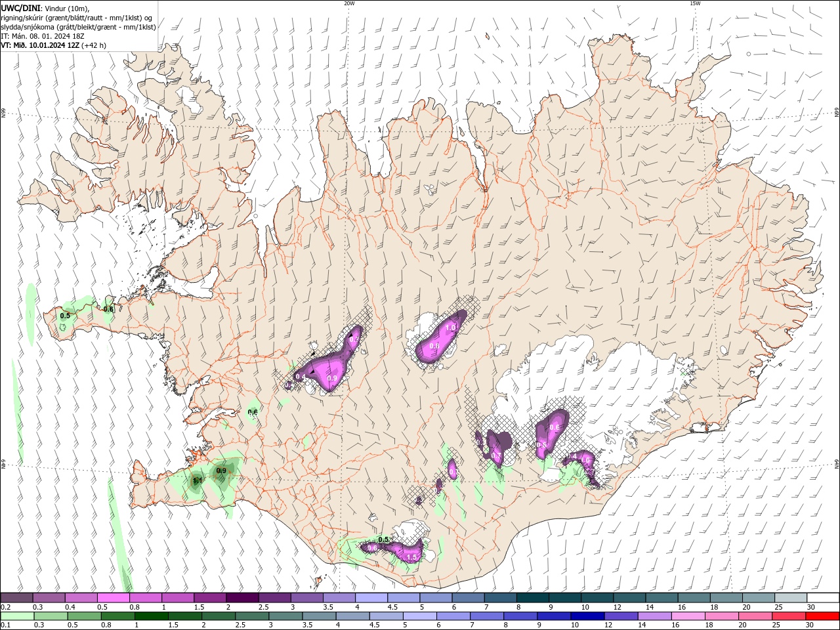Pick upper legend swatch starting at 3.5
The height and width of the screenshot is (630, 840).
pyautogui.click(x=339, y=598)
